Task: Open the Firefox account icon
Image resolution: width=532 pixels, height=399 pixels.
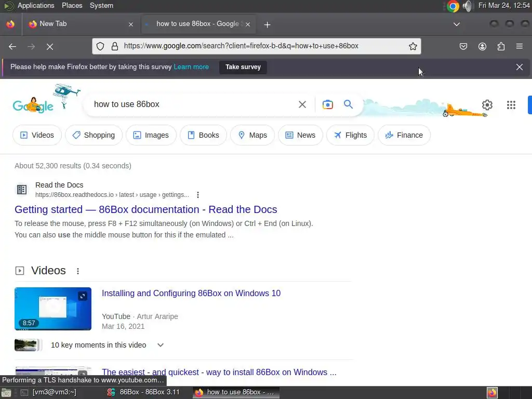Action: 482,46
